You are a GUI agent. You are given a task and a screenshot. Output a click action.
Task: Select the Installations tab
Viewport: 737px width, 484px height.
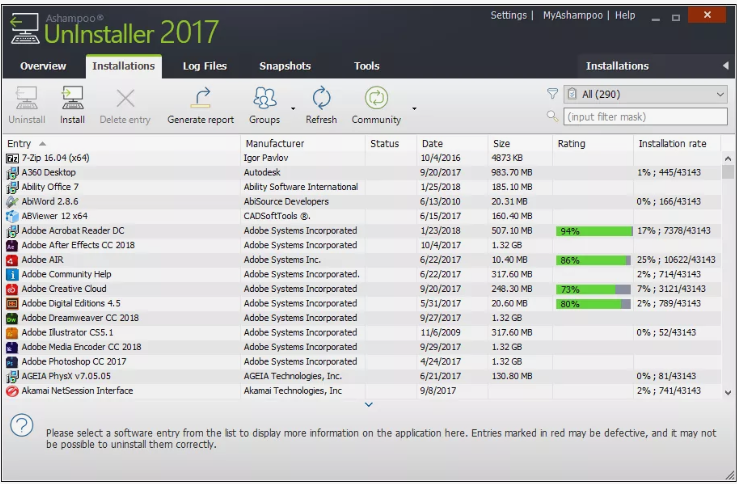pyautogui.click(x=124, y=66)
